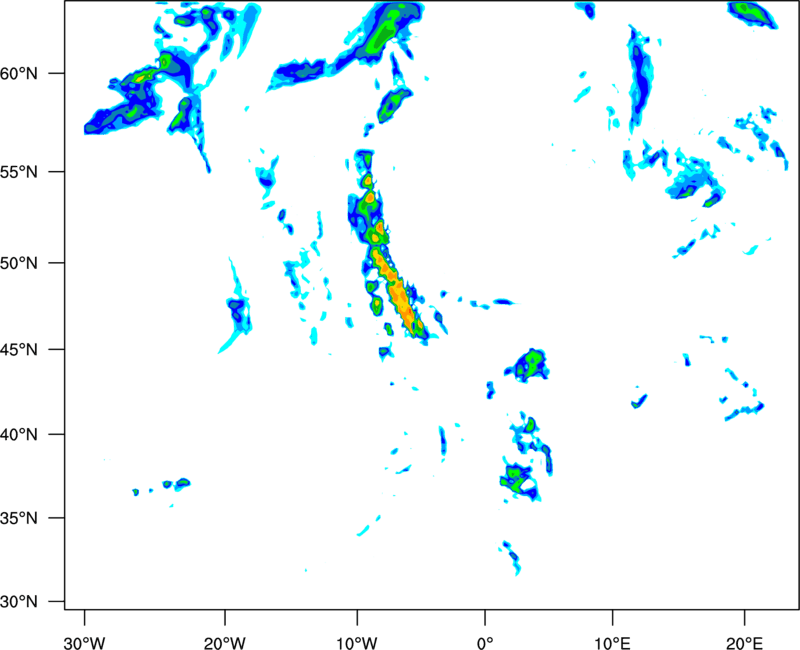
Task: Click the 40°N latitude label
Action: click(19, 435)
